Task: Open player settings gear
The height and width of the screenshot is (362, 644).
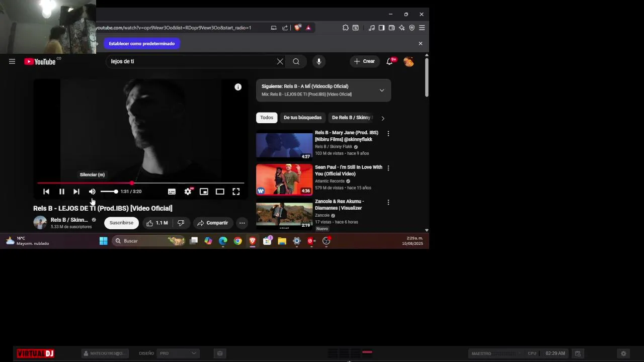Action: pos(188,192)
